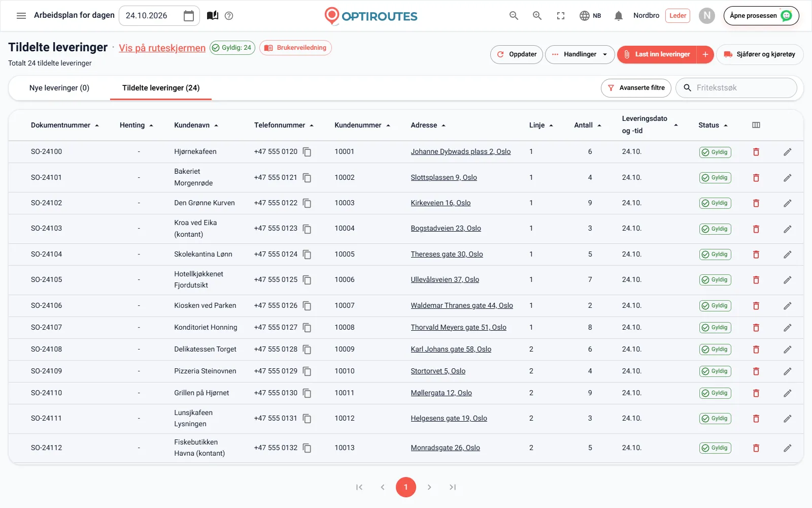Screen dimensions: 812x508
Task: Open the user avatar N
Action: click(x=707, y=16)
